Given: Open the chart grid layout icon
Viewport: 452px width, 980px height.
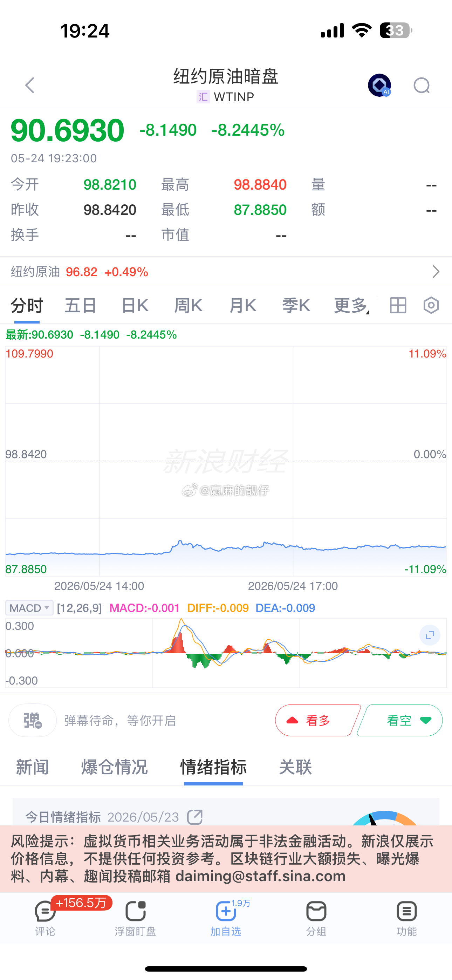Looking at the screenshot, I should point(398,305).
